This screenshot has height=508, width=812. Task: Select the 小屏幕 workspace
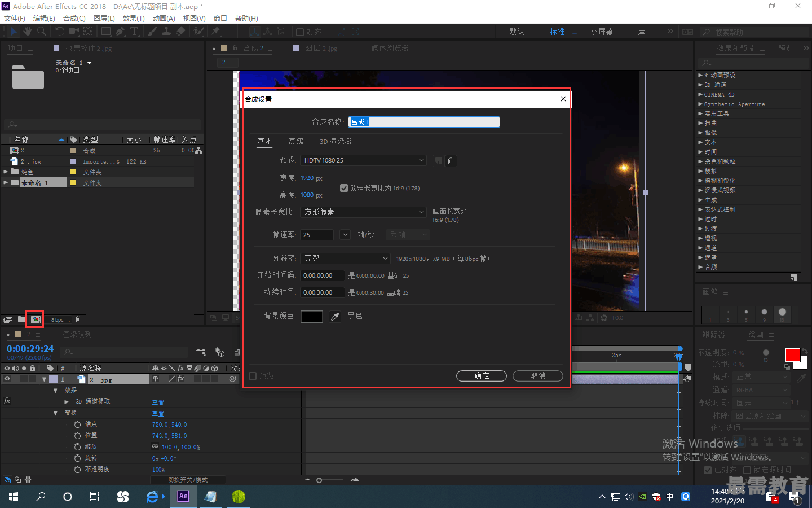(x=602, y=32)
